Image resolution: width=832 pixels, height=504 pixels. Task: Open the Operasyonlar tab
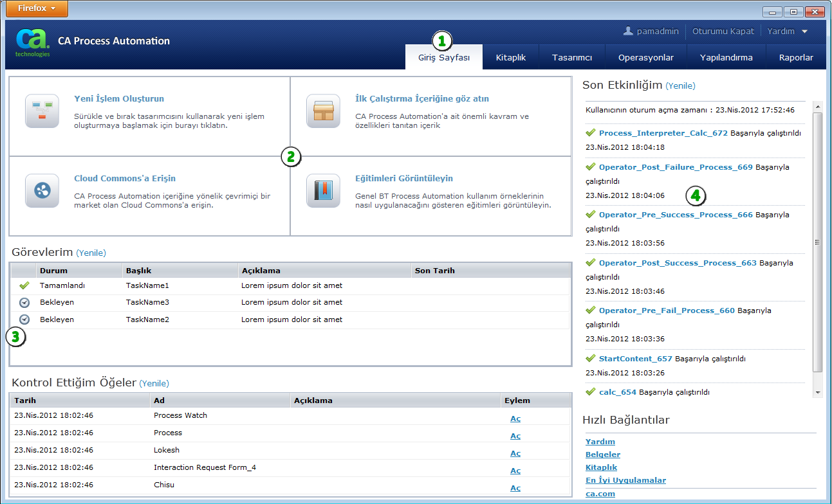click(x=645, y=57)
